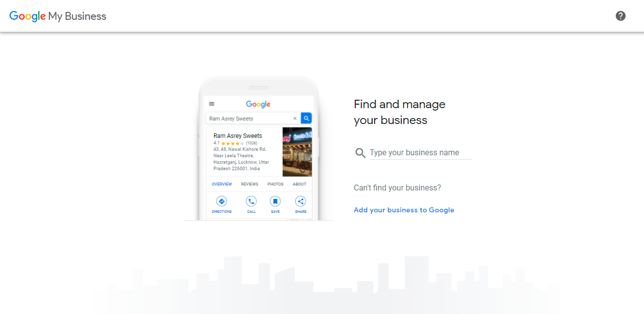The width and height of the screenshot is (644, 314).
Task: Type your business name input field
Action: click(421, 153)
